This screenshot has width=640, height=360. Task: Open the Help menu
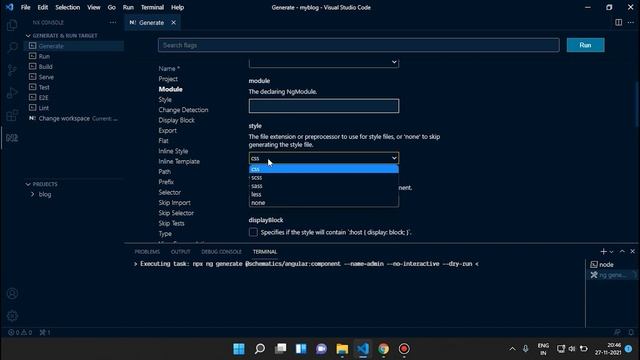(177, 7)
